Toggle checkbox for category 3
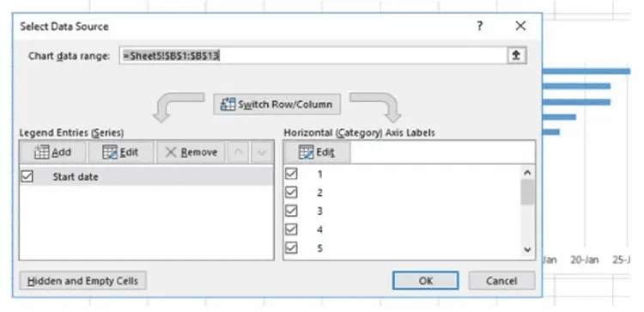Screen dimensions: 644x312 click(291, 211)
